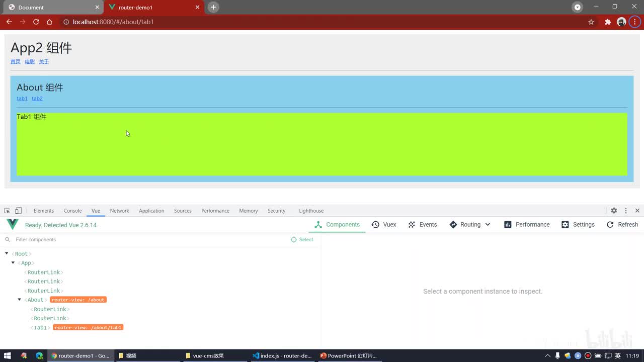644x362 pixels.
Task: Toggle the device toolbar icon in DevTools
Action: pyautogui.click(x=18, y=211)
